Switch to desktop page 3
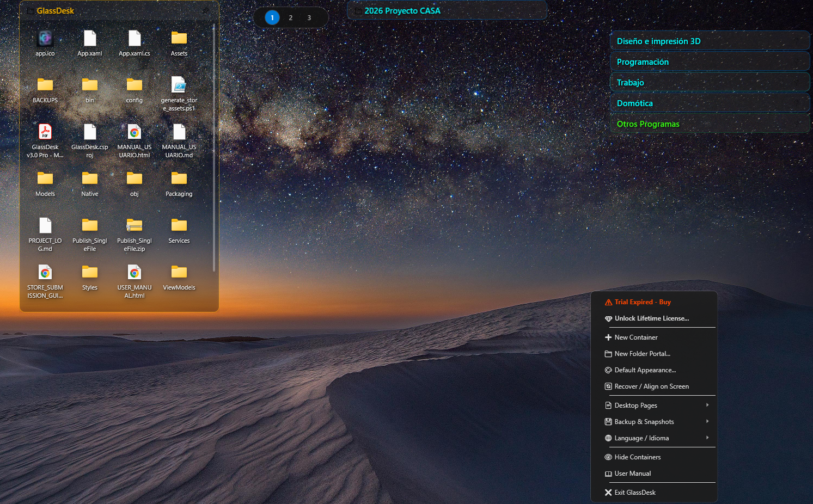 coord(309,17)
